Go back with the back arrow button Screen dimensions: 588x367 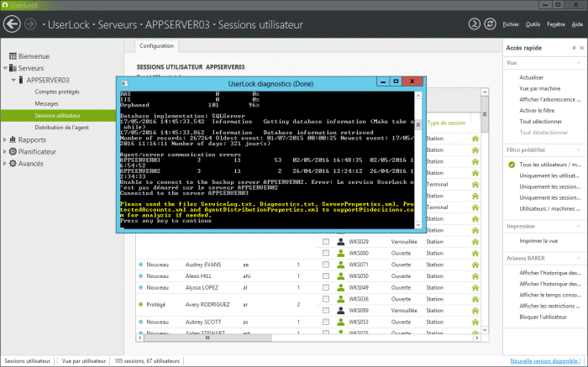tap(12, 24)
